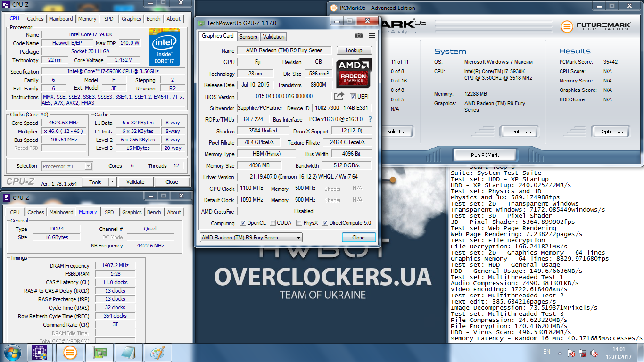Click Intel Core i7-5930K specification text
Image resolution: width=644 pixels, height=362 pixels.
tap(113, 71)
